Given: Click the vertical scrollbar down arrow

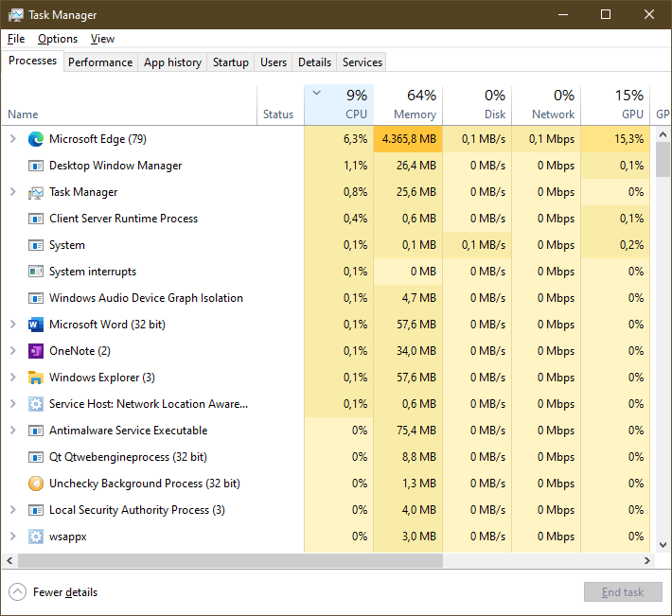Looking at the screenshot, I should (663, 545).
